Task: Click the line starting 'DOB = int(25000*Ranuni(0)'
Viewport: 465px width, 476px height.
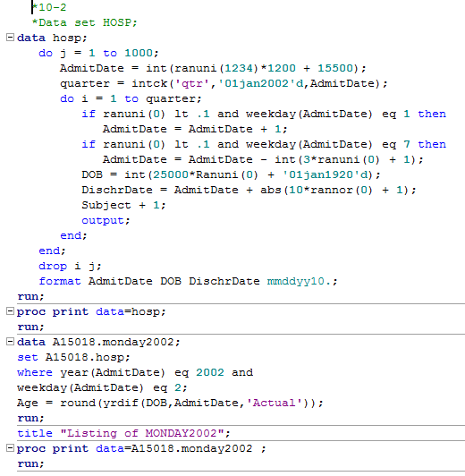Action: pyautogui.click(x=231, y=174)
